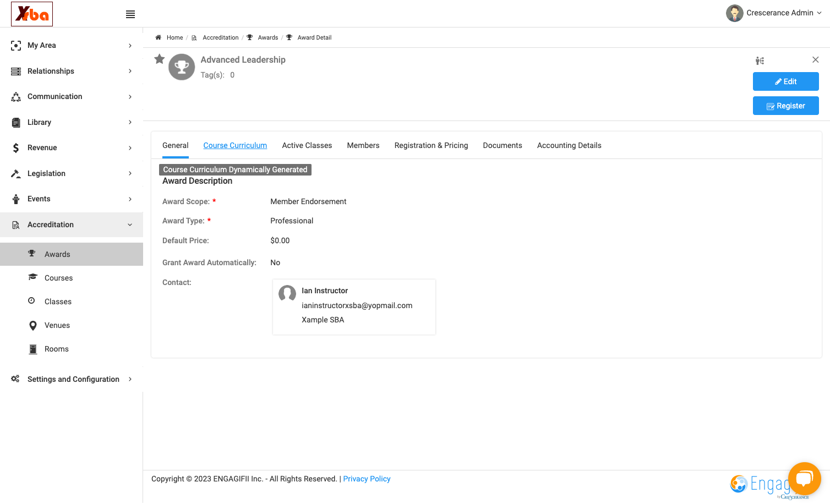Toggle the hamburger sidebar menu
The width and height of the screenshot is (830, 504).
point(130,14)
